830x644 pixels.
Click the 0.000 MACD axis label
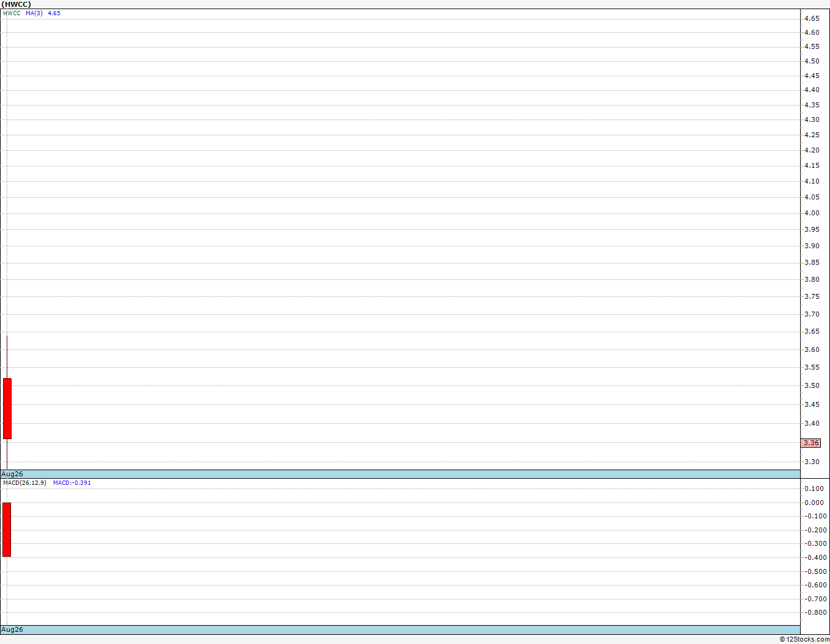pos(814,503)
